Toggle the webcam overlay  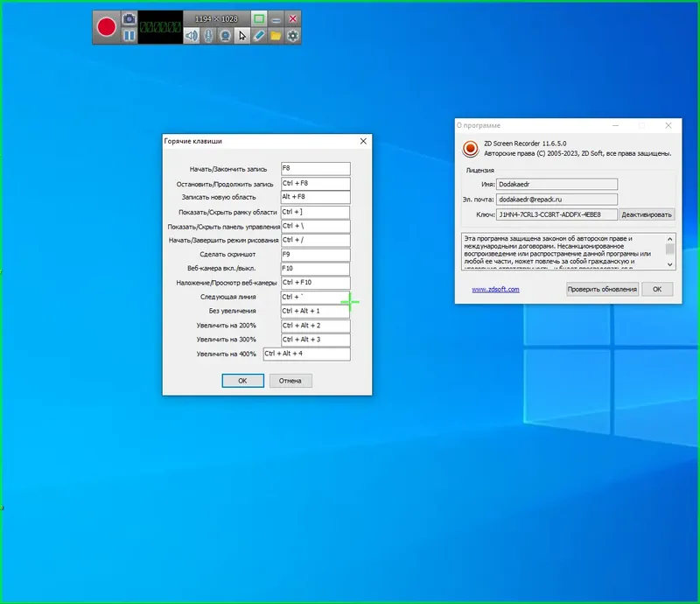tap(224, 36)
